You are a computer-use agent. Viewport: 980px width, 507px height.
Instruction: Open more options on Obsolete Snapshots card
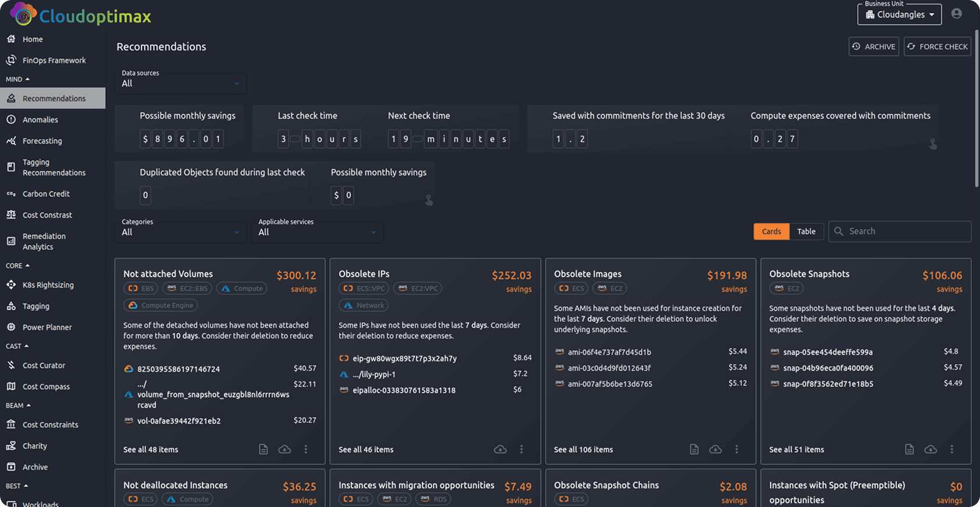click(x=952, y=449)
